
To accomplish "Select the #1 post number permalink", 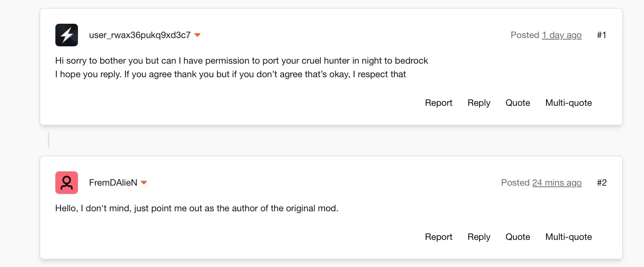I will tap(602, 35).
